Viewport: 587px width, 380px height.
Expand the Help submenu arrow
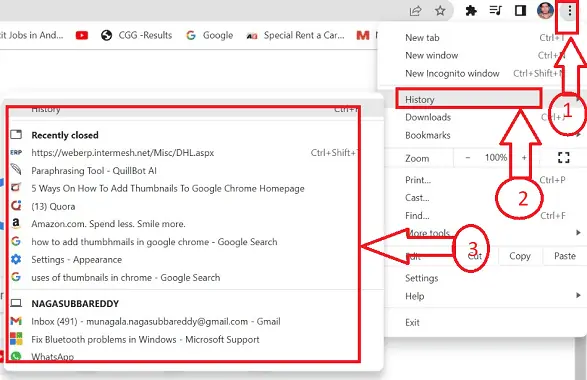(x=578, y=296)
